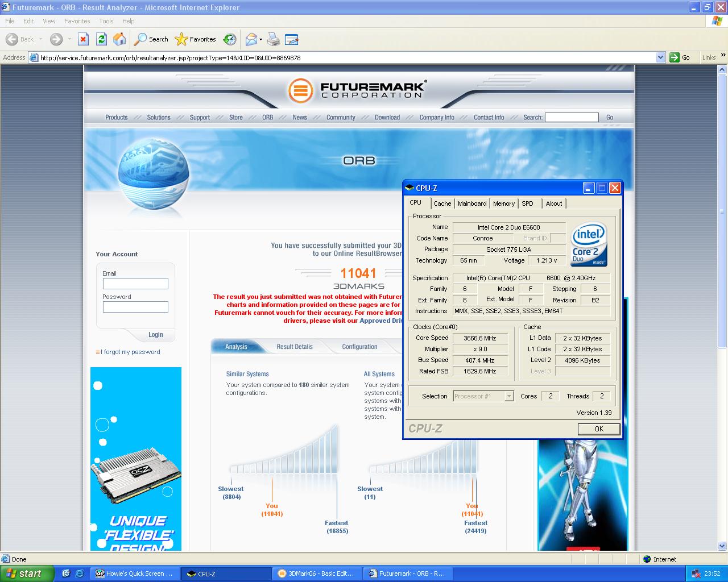This screenshot has height=582, width=728.
Task: Click OK button in CPU-Z
Action: pos(599,429)
